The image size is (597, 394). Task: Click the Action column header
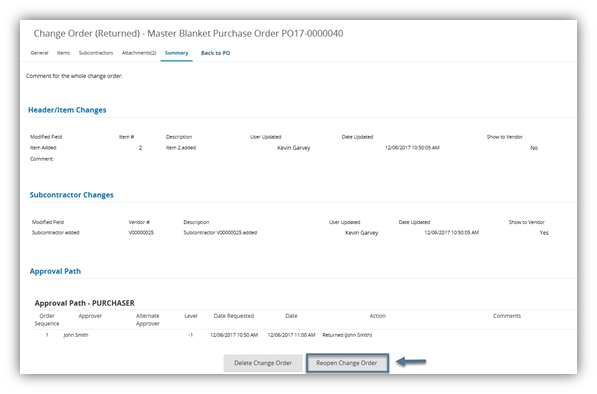coord(377,316)
